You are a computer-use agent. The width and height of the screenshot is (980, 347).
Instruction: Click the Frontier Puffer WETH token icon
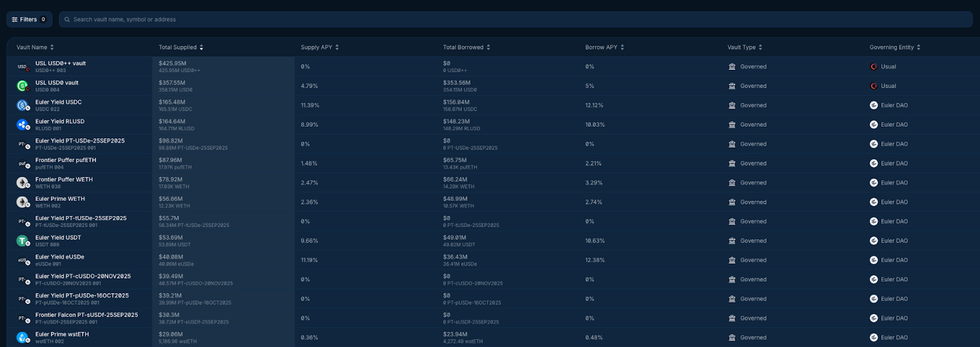pos(23,183)
